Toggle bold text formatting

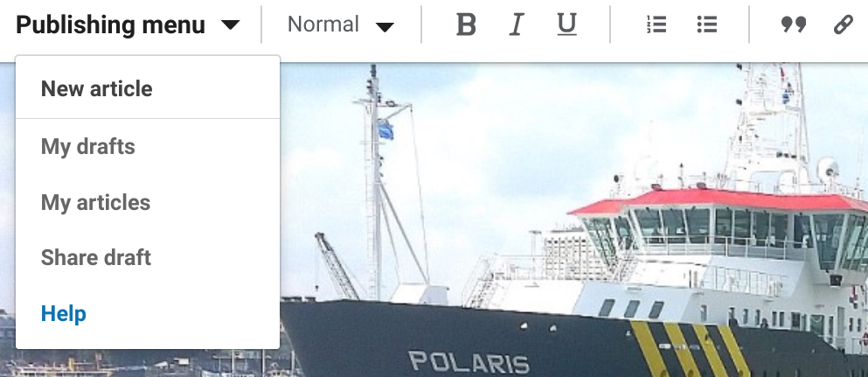[x=466, y=24]
